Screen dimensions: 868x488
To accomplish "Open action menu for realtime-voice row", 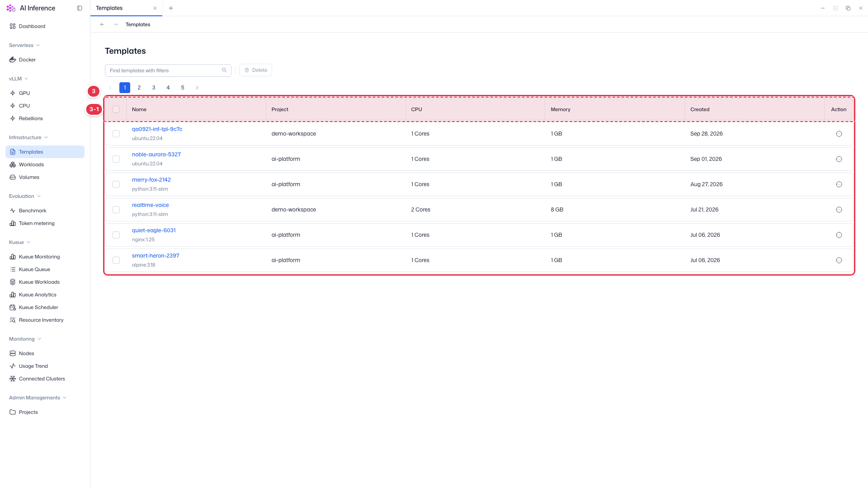I will (839, 210).
